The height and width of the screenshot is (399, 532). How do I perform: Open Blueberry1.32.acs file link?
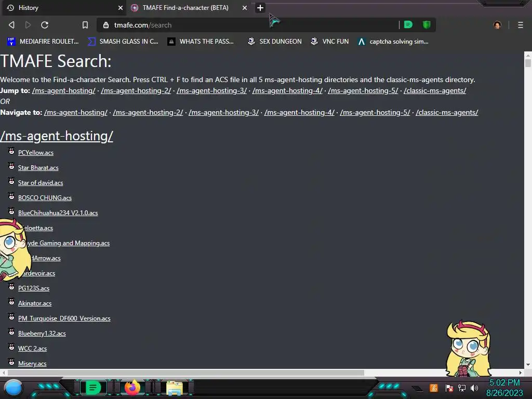pyautogui.click(x=42, y=334)
